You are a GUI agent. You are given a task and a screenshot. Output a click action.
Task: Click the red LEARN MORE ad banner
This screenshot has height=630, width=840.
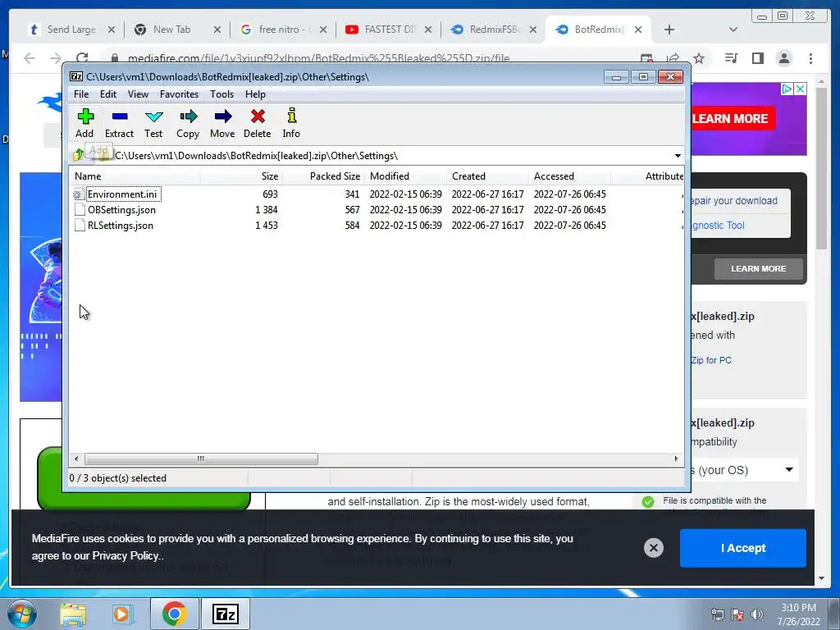coord(733,119)
